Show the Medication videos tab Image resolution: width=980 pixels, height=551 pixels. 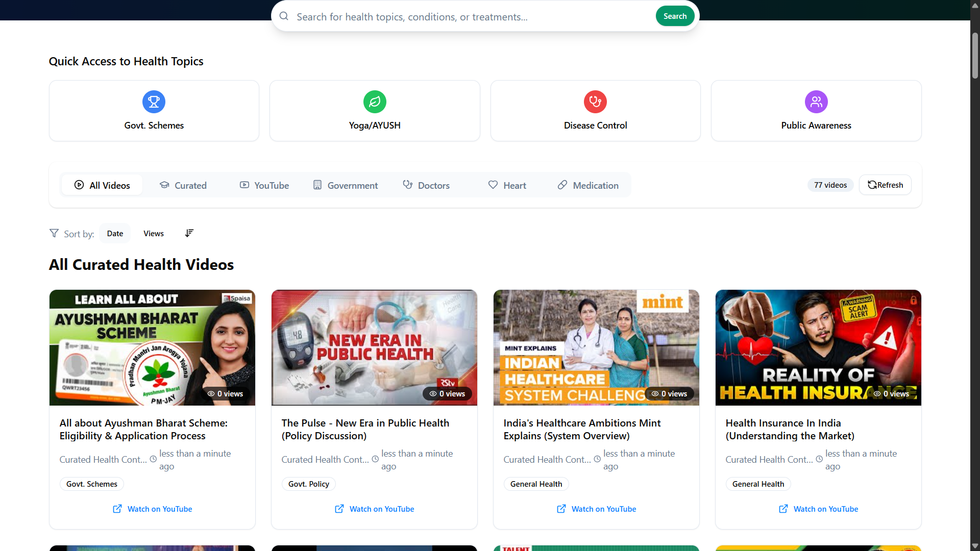point(588,185)
